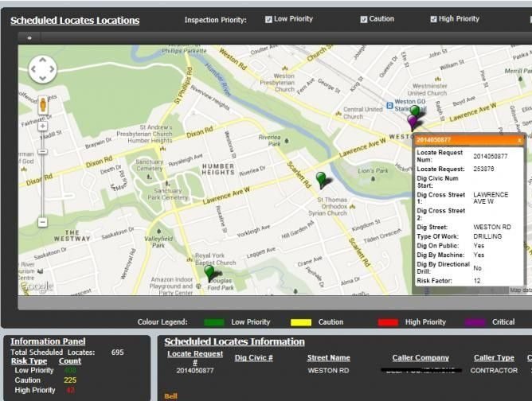The width and height of the screenshot is (532, 401).
Task: Click the Caution count value 225
Action: (x=70, y=380)
